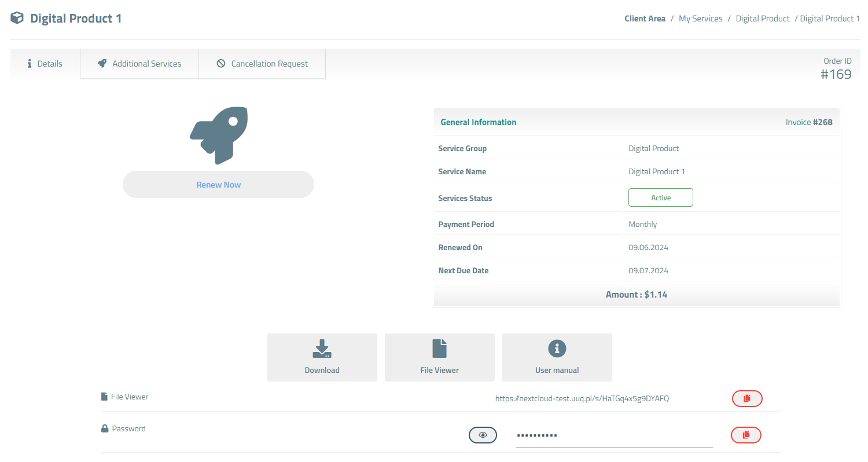The height and width of the screenshot is (462, 868).
Task: Open My Services breadcrumb link
Action: 701,19
